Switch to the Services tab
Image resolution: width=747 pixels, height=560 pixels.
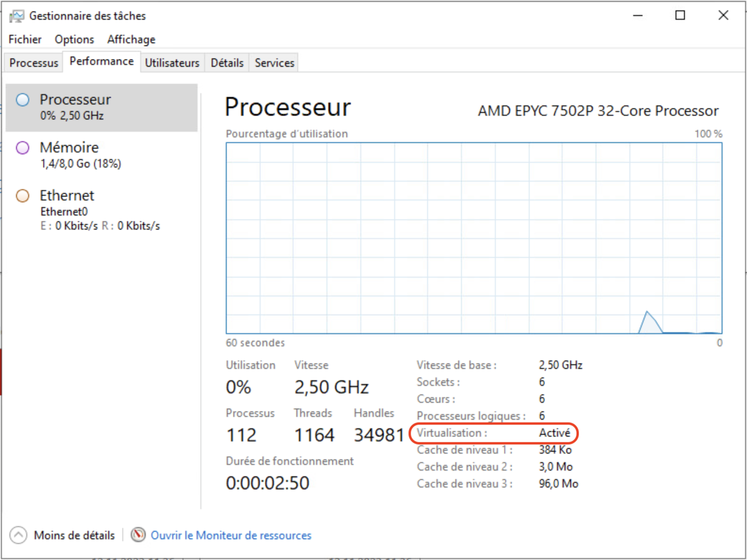pos(274,63)
